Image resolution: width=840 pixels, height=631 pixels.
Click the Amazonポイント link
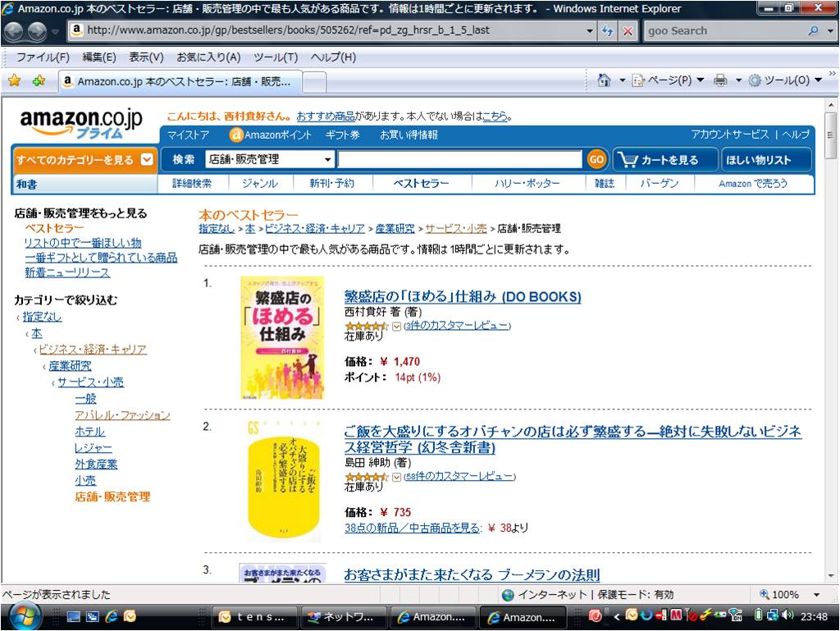click(x=271, y=135)
